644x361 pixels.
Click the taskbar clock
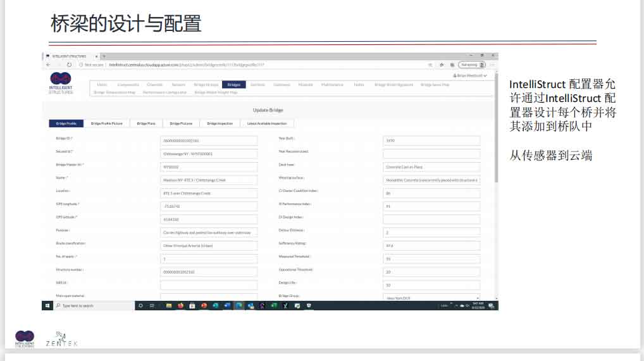pos(478,305)
